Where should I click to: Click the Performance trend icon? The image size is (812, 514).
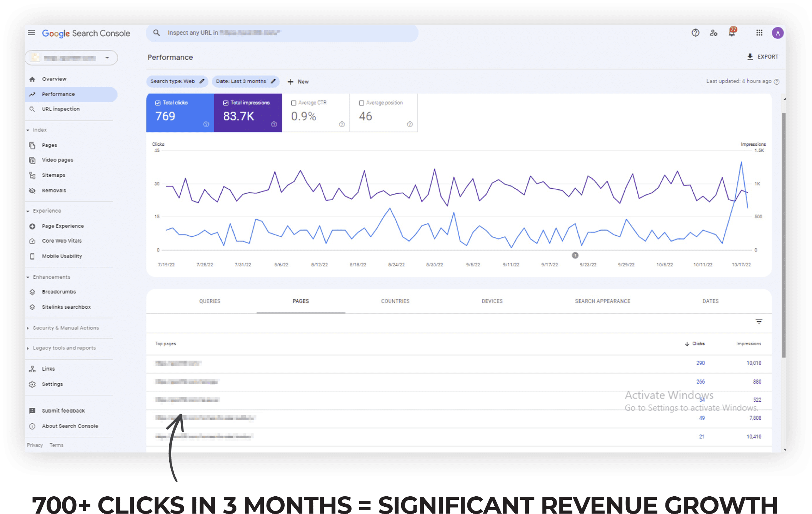click(32, 94)
